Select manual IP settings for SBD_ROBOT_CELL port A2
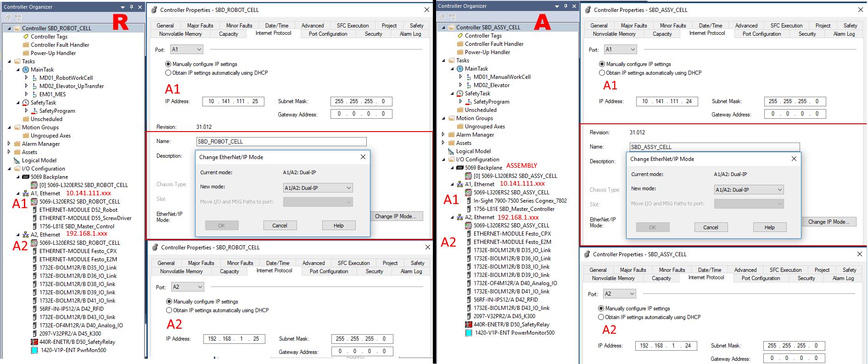The width and height of the screenshot is (868, 364). (x=169, y=302)
